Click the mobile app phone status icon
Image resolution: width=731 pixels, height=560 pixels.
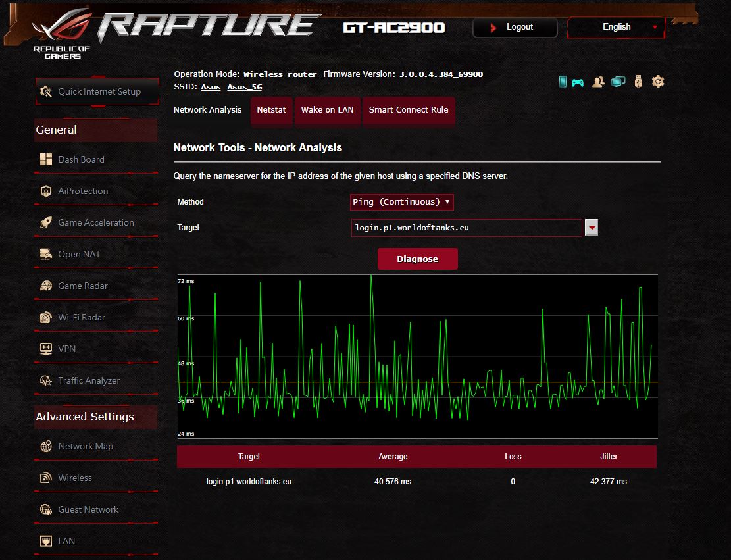[563, 82]
